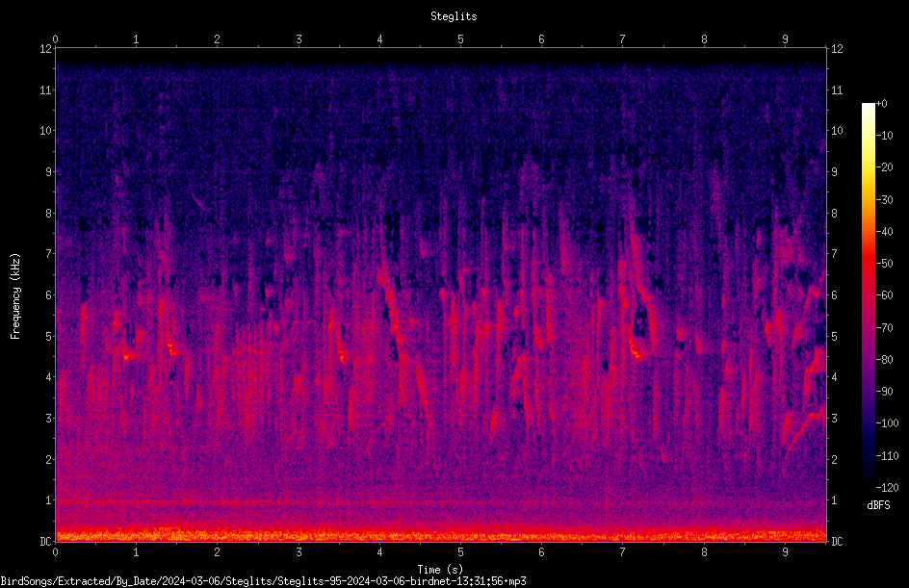Click the DC label on the left frequency axis
Screen dimensions: 909x588
pos(45,541)
